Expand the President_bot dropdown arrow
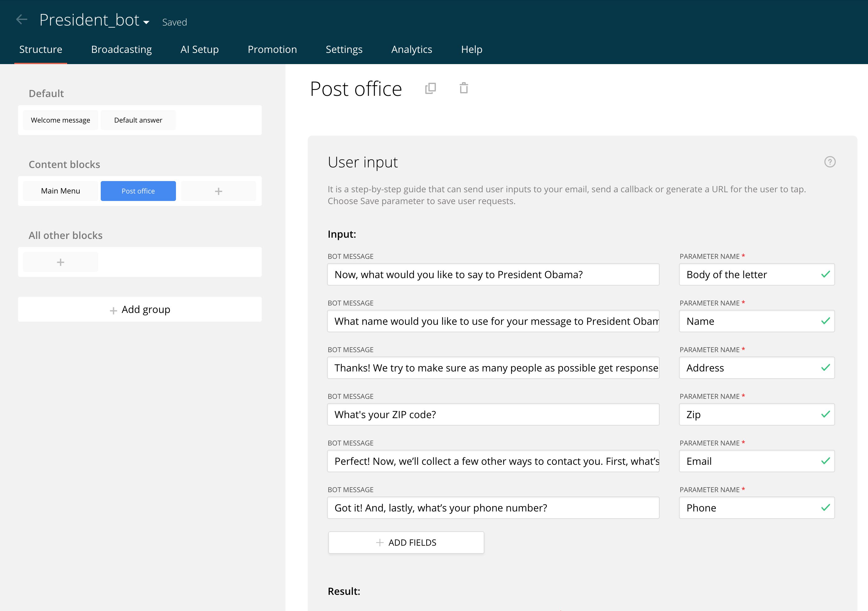Image resolution: width=868 pixels, height=611 pixels. point(146,22)
